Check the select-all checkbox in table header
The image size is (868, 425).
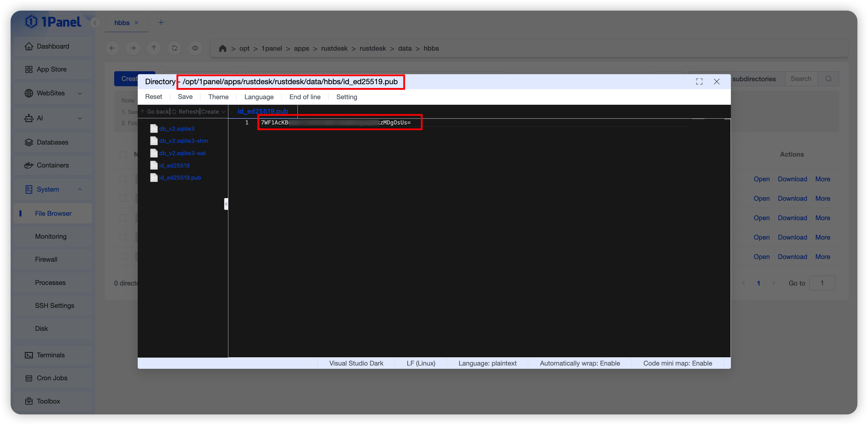coord(123,154)
